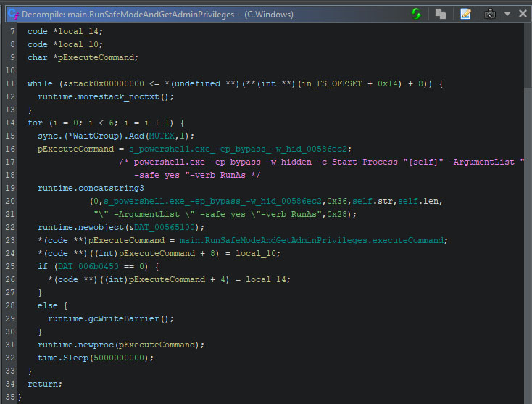This screenshot has width=532, height=404.
Task: Click the copy to clipboard icon
Action: pos(441,14)
